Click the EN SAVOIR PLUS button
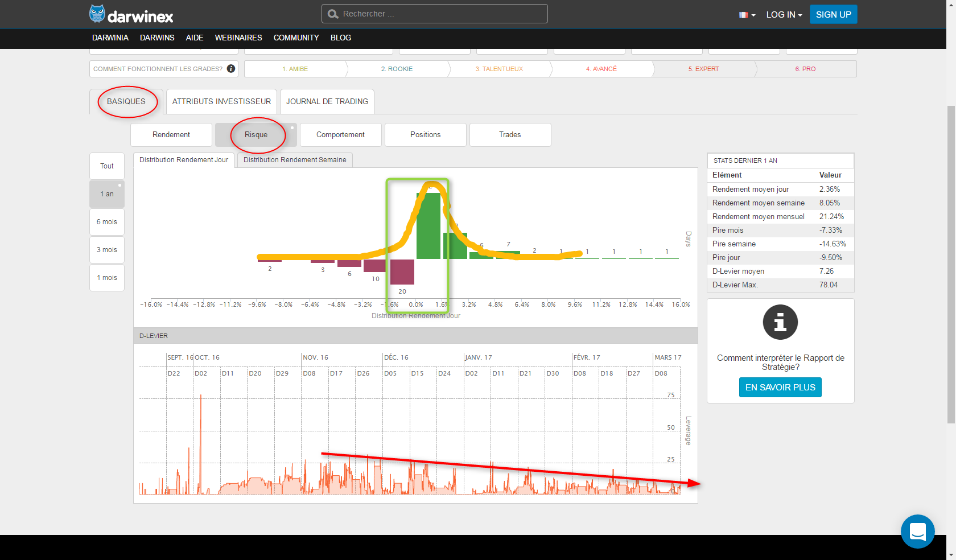This screenshot has width=956, height=560. point(780,388)
